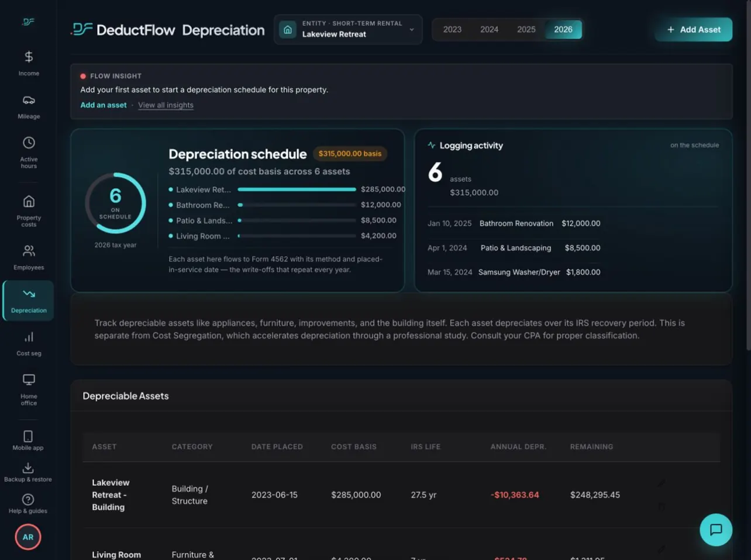Delete the Lakeview Retreat - Building asset

(x=661, y=507)
